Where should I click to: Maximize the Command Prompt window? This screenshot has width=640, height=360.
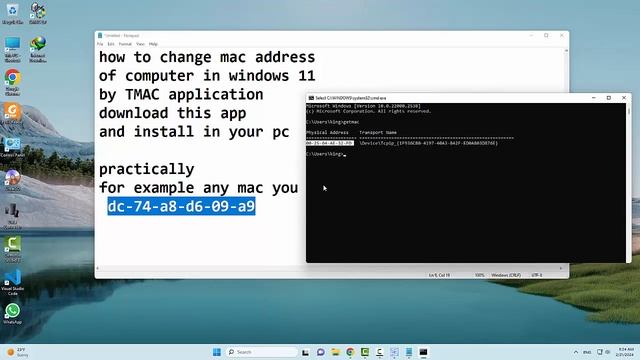609,98
